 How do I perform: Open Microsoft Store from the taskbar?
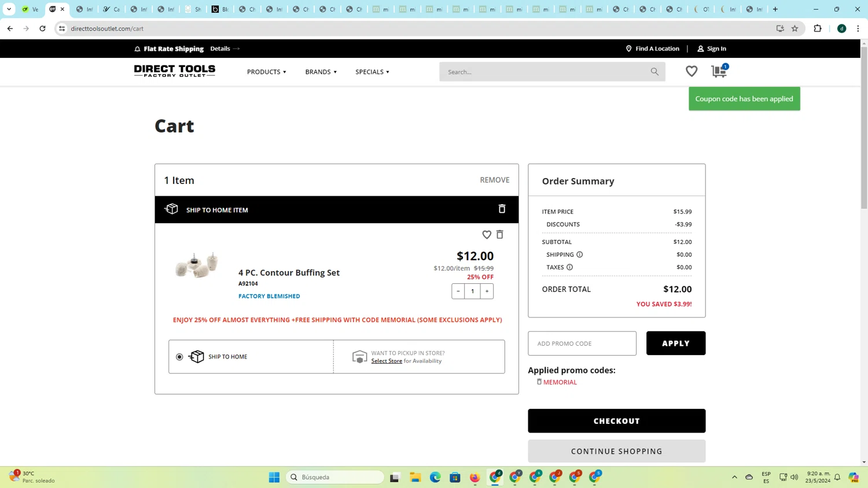[x=455, y=477]
